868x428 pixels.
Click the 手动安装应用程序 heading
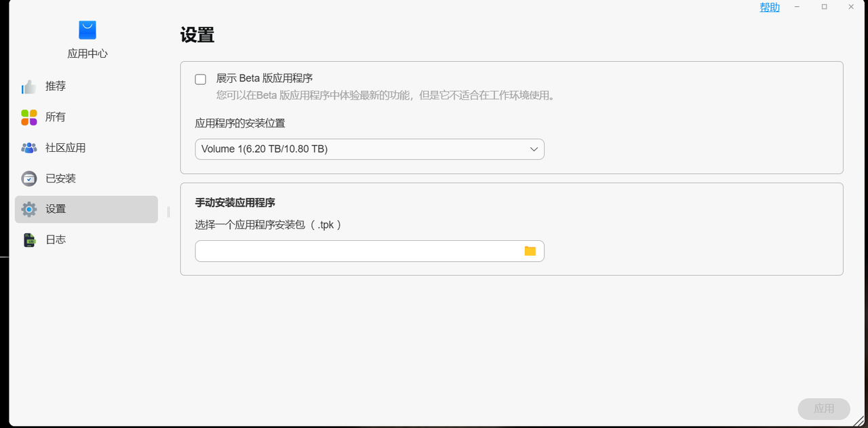pos(235,203)
